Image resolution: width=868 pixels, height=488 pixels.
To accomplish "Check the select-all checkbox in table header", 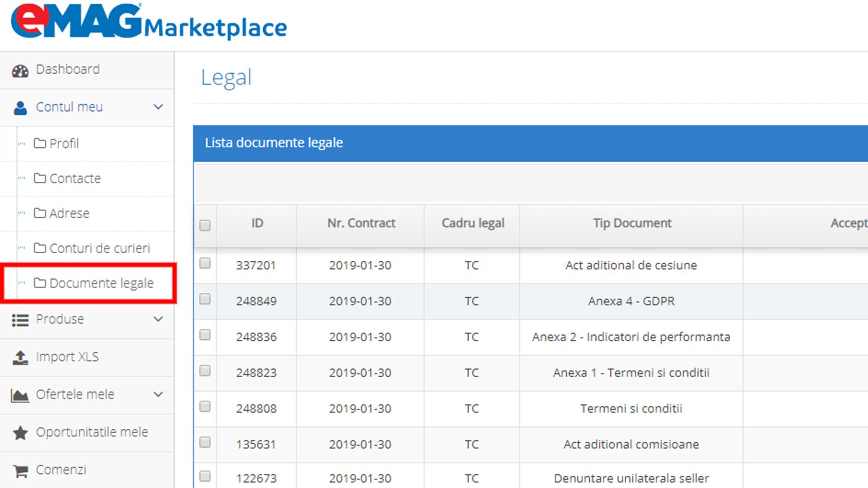I will pyautogui.click(x=205, y=225).
